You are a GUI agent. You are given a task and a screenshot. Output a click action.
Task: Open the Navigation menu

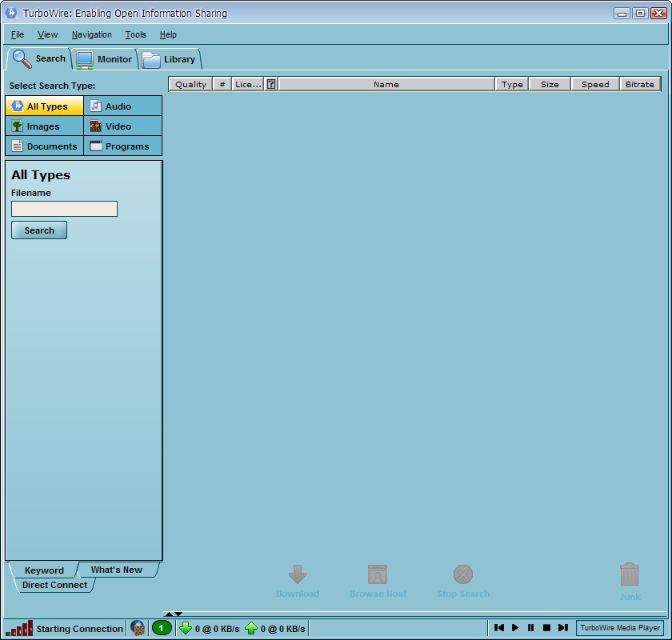[92, 34]
